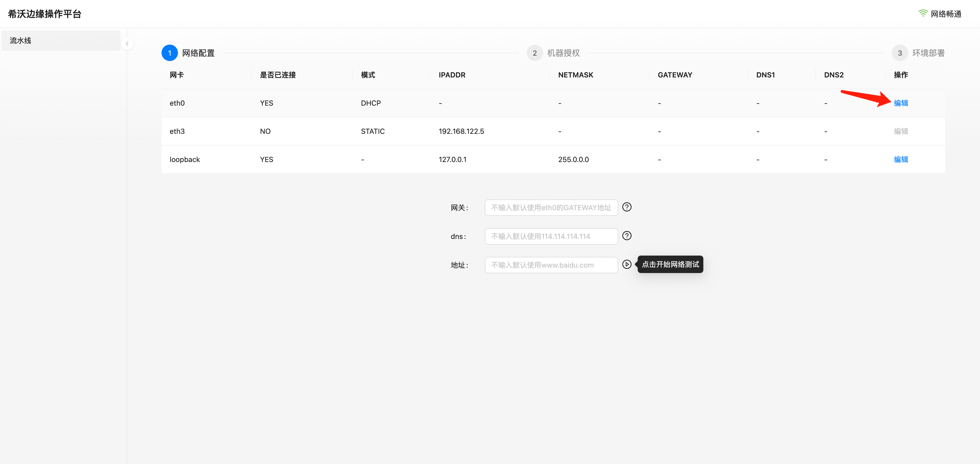This screenshot has width=980, height=464.
Task: Click the dns help question-mark icon
Action: (627, 236)
